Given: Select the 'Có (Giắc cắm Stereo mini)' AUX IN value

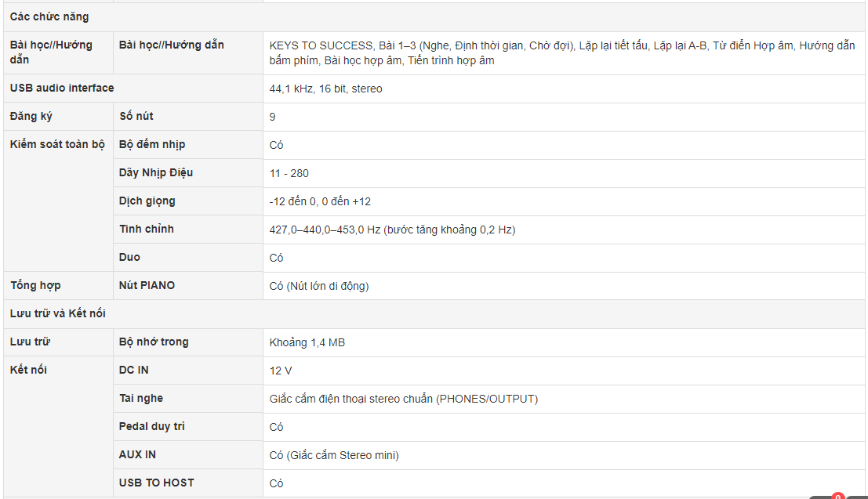Looking at the screenshot, I should (x=334, y=455).
